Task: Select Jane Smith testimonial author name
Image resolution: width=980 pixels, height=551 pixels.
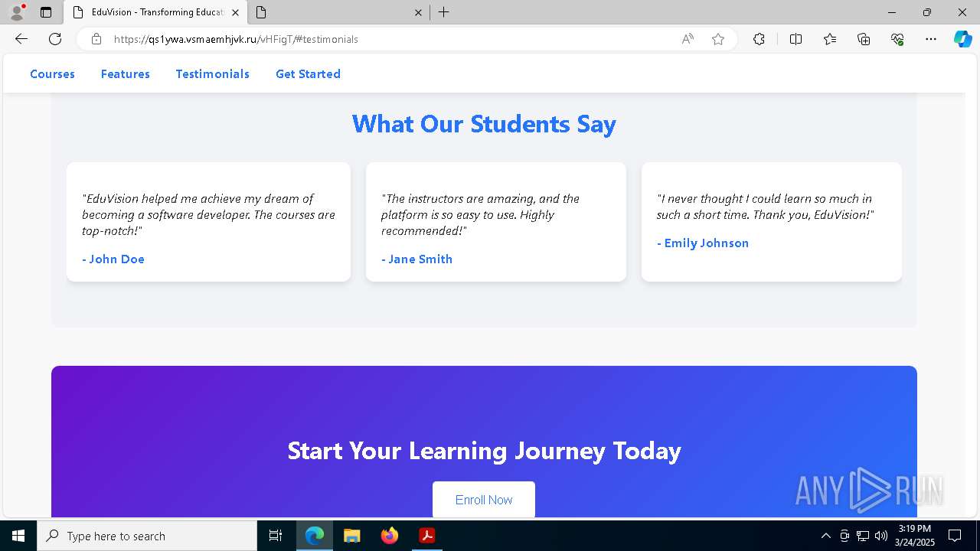Action: 417,259
